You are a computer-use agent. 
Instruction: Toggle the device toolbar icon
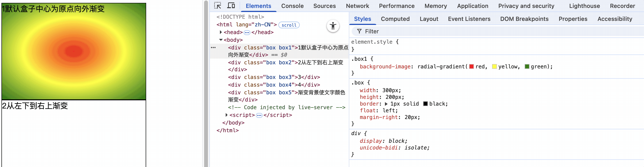231,6
